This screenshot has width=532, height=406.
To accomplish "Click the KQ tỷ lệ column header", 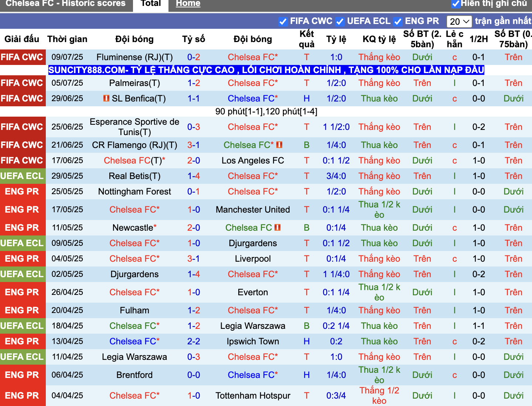I will [379, 39].
